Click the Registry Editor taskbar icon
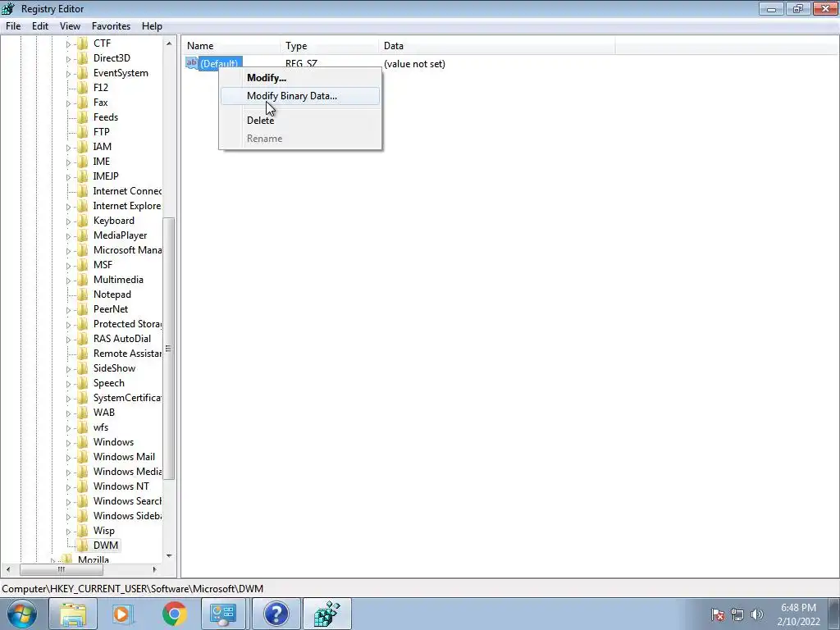Screen dimensions: 840x630 [x=327, y=614]
